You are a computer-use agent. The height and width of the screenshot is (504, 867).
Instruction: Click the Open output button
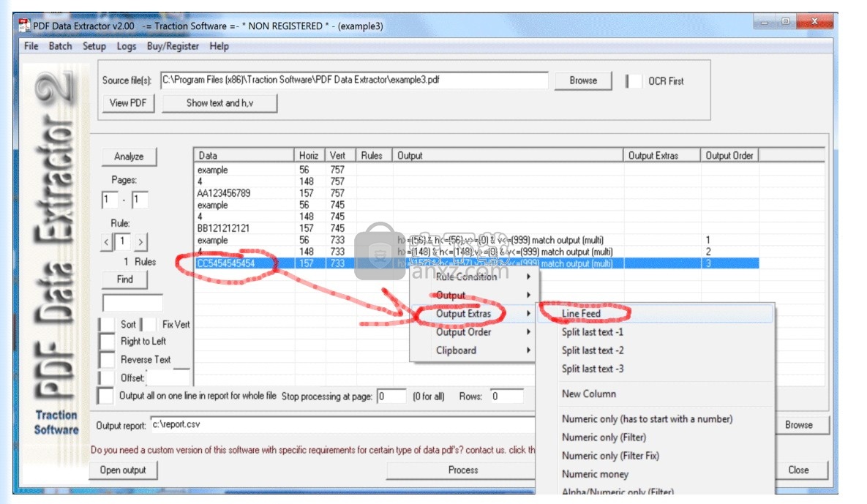pyautogui.click(x=123, y=470)
